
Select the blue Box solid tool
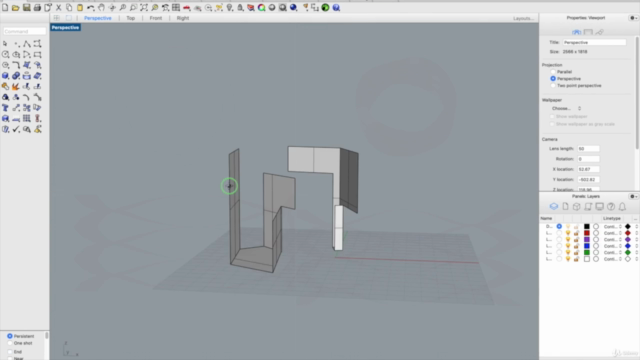pyautogui.click(x=5, y=76)
